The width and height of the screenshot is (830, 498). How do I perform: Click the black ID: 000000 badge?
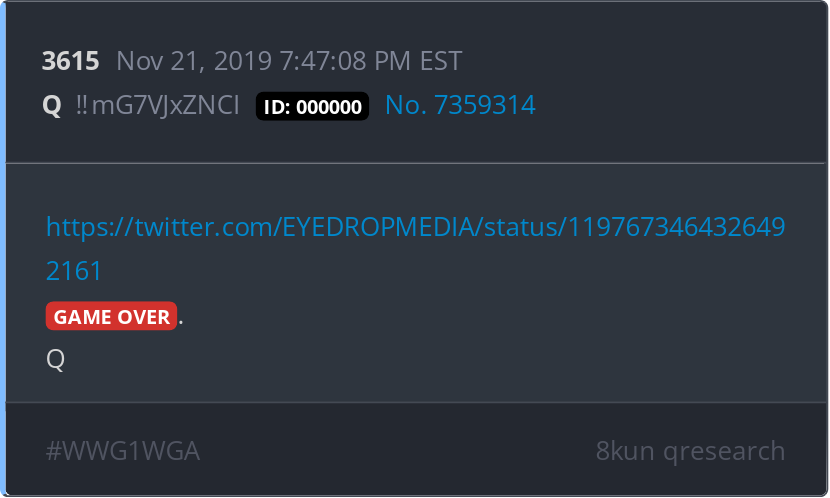coord(312,106)
